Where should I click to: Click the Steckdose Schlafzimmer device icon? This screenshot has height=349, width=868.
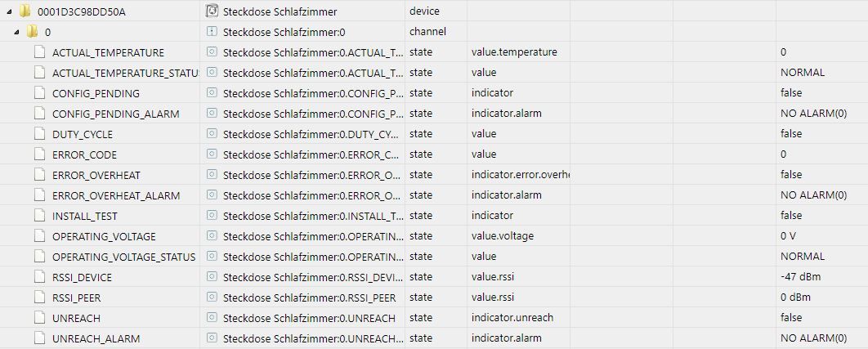tap(211, 11)
